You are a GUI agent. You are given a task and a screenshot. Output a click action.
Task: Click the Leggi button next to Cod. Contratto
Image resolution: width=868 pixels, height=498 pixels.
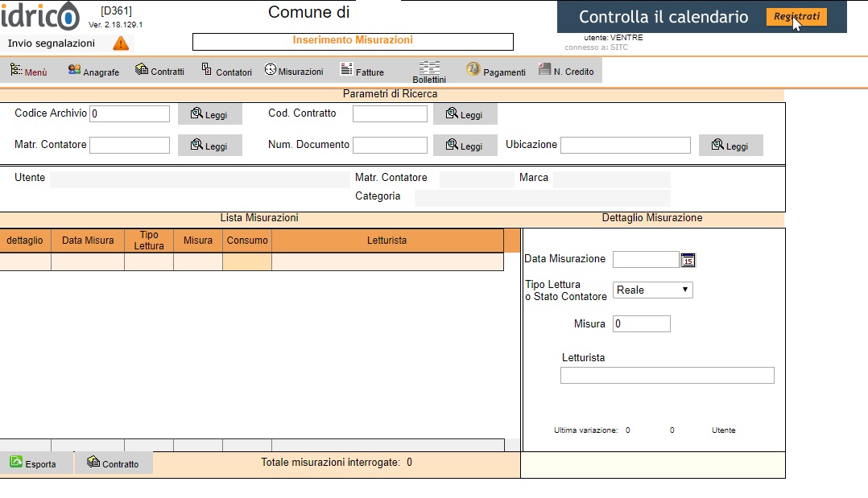pyautogui.click(x=465, y=114)
